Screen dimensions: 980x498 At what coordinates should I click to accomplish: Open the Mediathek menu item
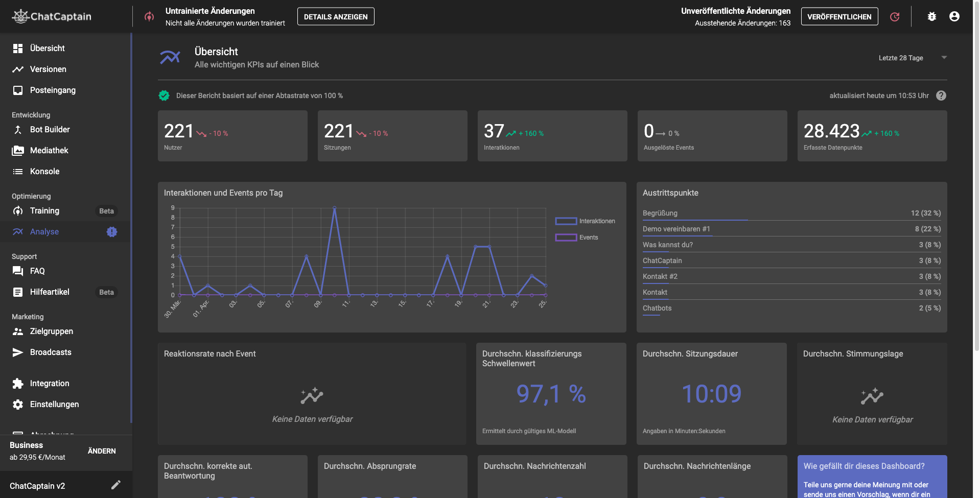49,151
